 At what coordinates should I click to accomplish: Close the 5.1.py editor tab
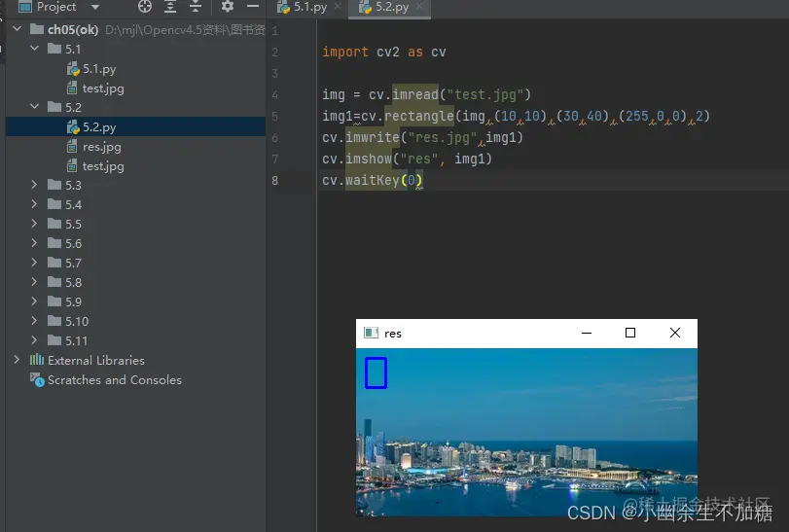(338, 7)
